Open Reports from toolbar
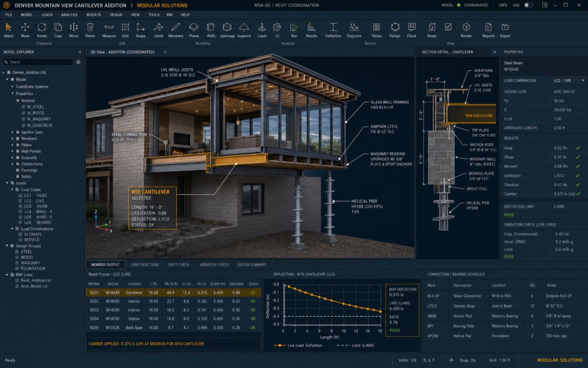 (x=488, y=30)
